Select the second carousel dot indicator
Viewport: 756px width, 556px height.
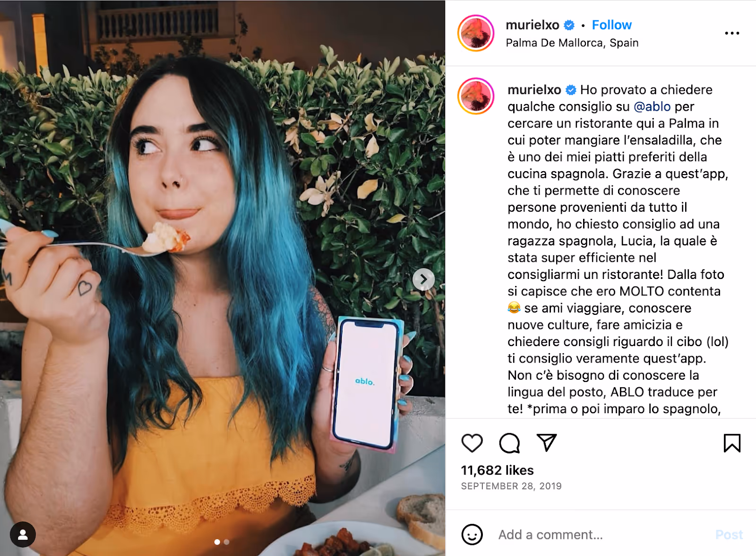point(226,542)
